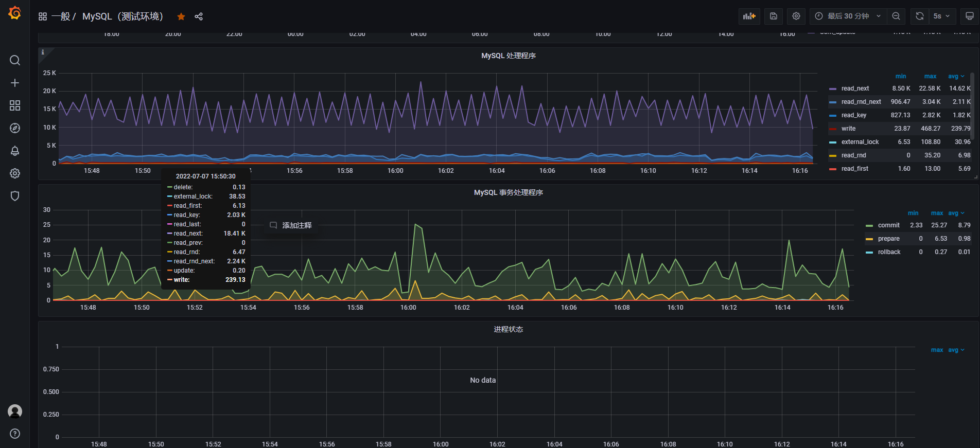Sort transaction legend by avg column
980x448 pixels.
pos(956,213)
